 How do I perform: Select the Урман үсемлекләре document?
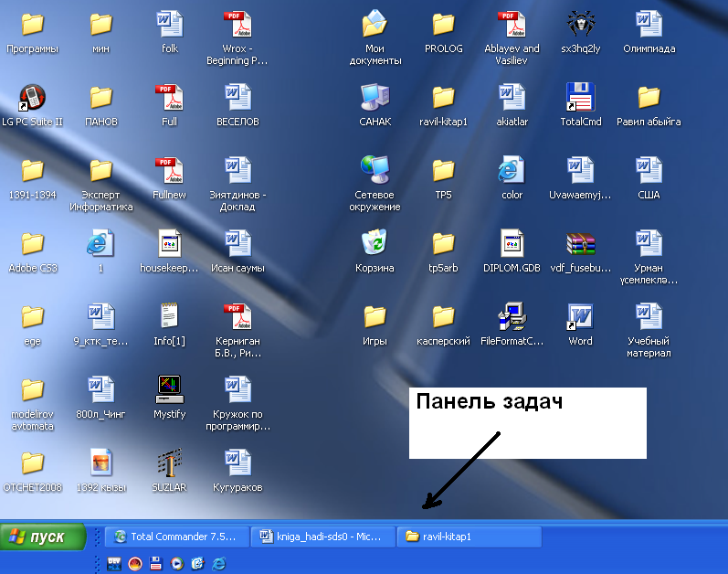(649, 243)
